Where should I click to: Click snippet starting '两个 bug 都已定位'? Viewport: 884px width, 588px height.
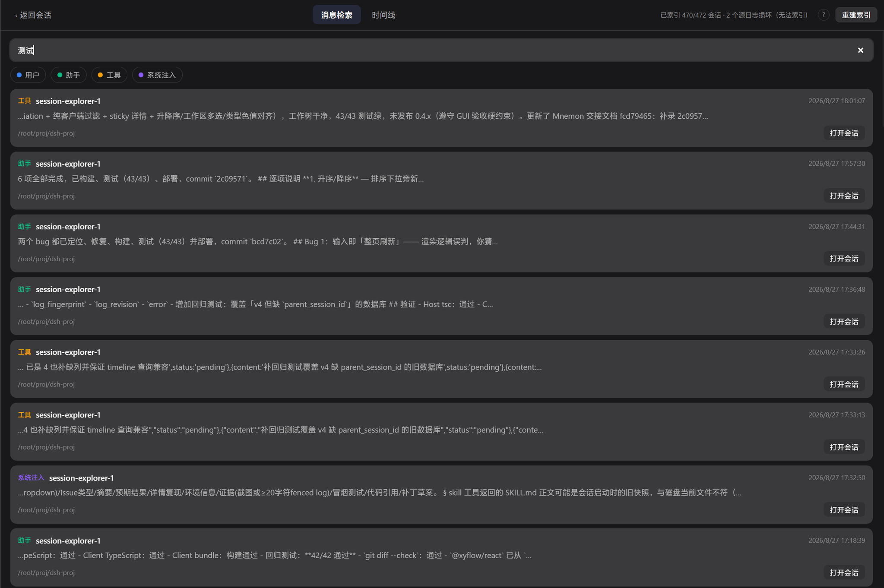(x=258, y=241)
